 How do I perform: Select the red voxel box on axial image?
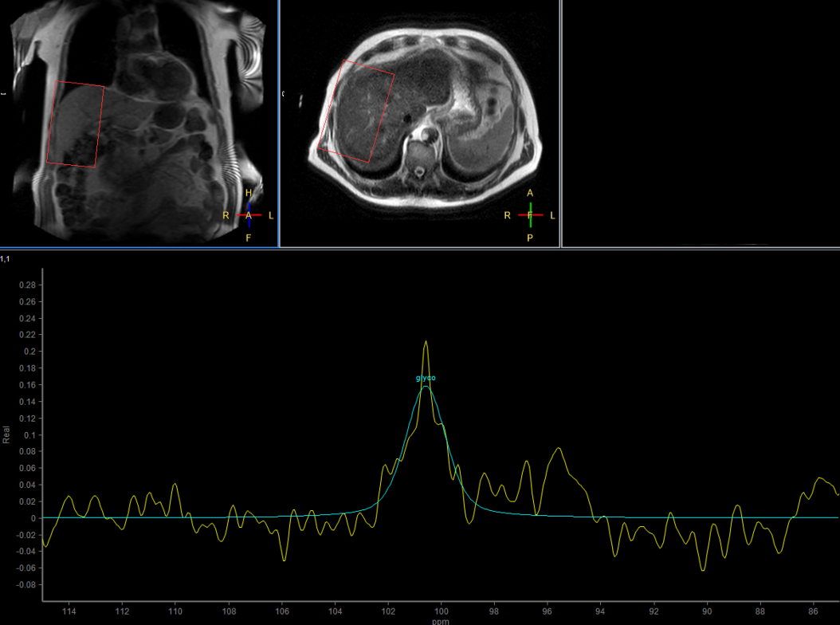tap(357, 112)
